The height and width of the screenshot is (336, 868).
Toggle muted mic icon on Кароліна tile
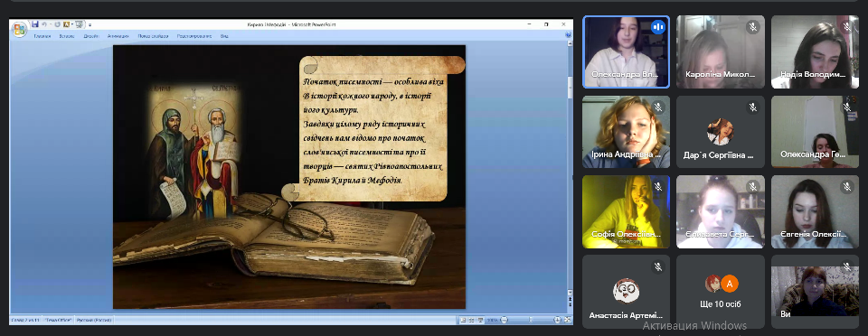pyautogui.click(x=752, y=26)
